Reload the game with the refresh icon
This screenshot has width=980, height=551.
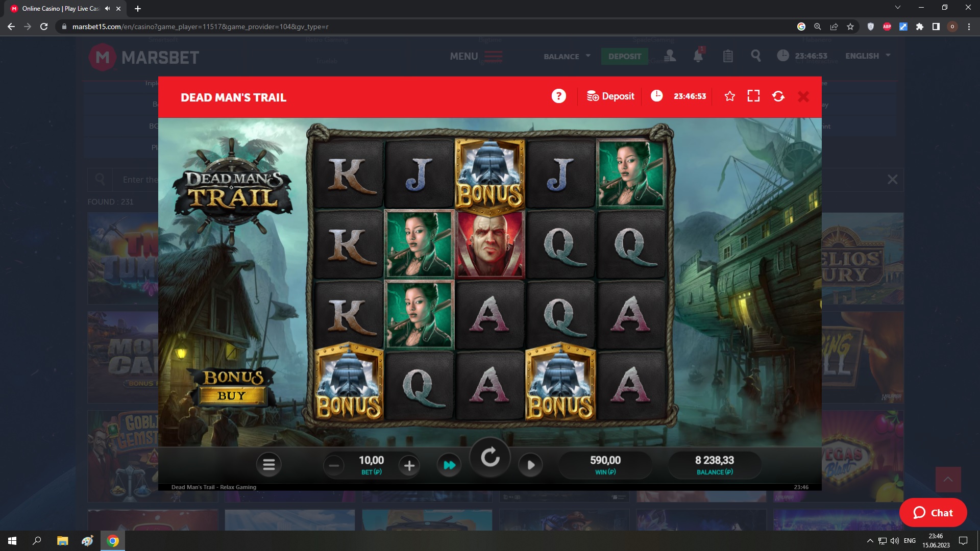(778, 96)
